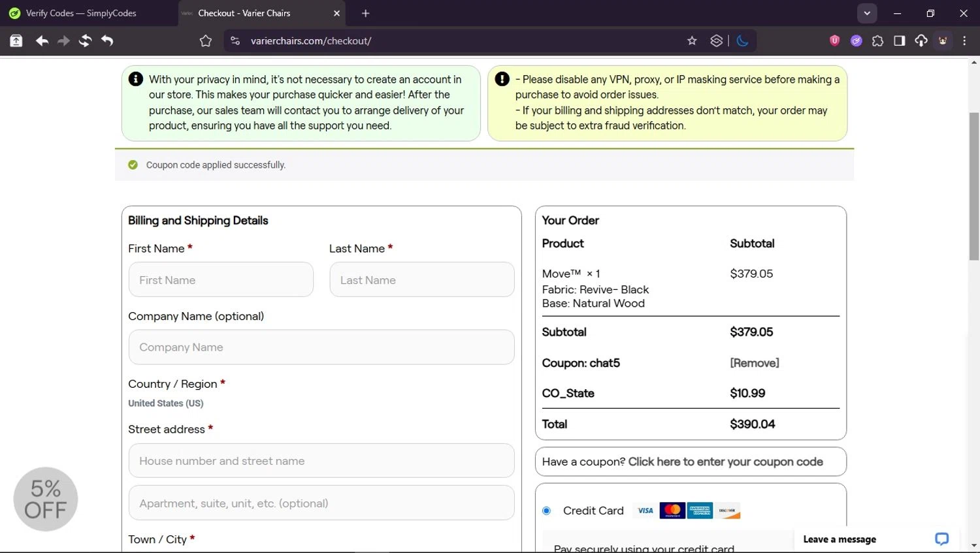The height and width of the screenshot is (553, 980).
Task: Remove the chat5 coupon
Action: click(x=755, y=363)
